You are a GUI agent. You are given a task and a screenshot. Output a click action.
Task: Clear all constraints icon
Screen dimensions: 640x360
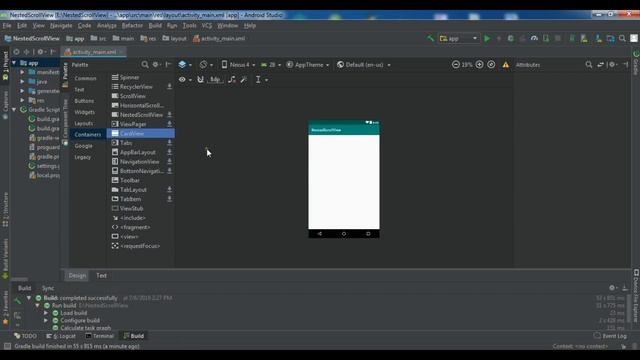[231, 80]
